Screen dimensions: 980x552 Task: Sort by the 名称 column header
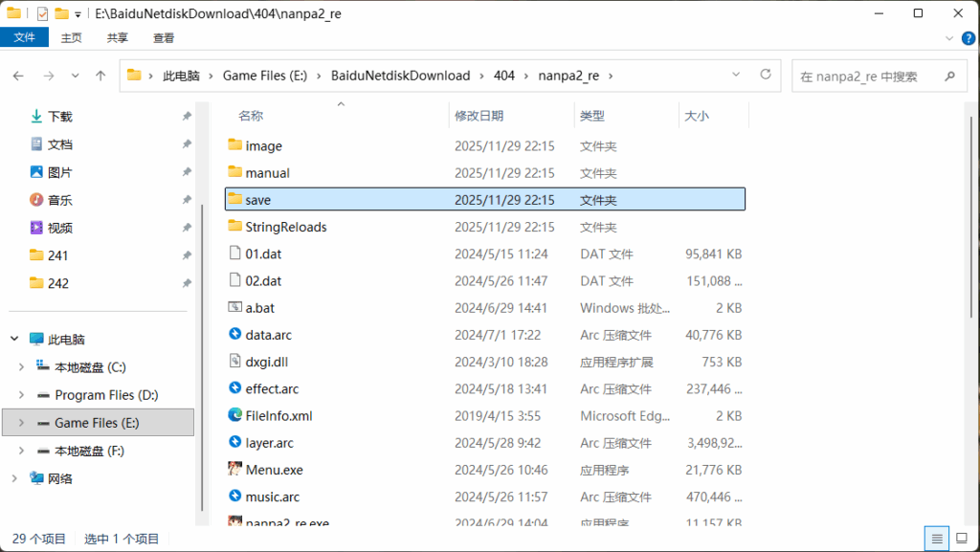pyautogui.click(x=251, y=116)
